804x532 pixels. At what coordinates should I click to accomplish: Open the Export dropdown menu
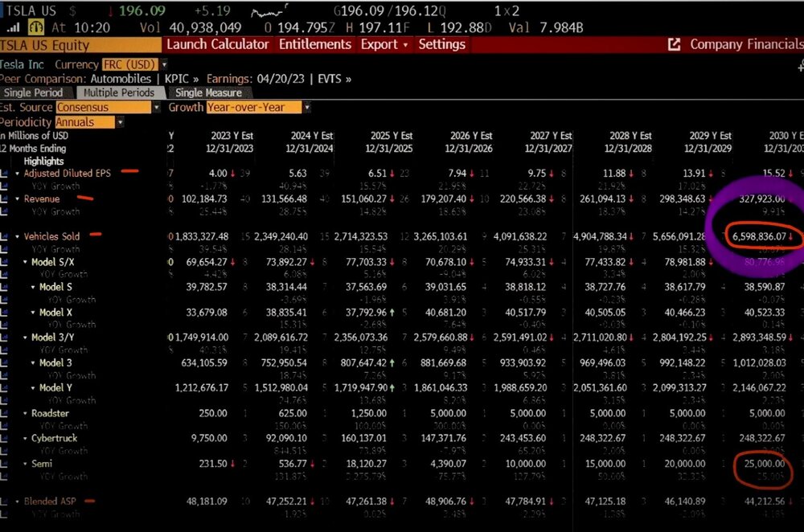tap(384, 44)
